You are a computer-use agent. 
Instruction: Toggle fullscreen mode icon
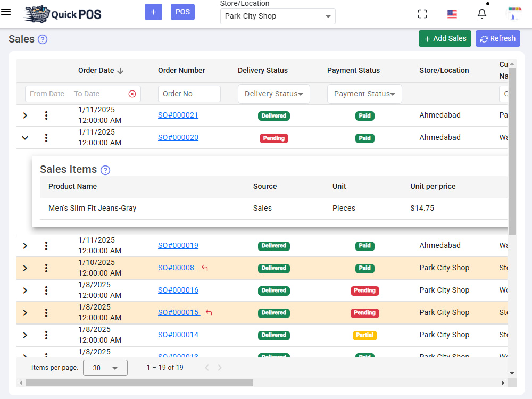(422, 14)
